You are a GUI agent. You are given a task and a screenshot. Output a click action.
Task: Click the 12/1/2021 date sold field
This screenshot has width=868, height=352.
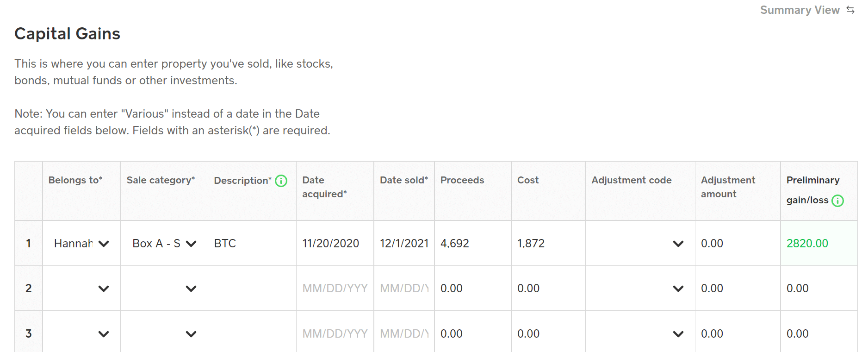point(404,243)
